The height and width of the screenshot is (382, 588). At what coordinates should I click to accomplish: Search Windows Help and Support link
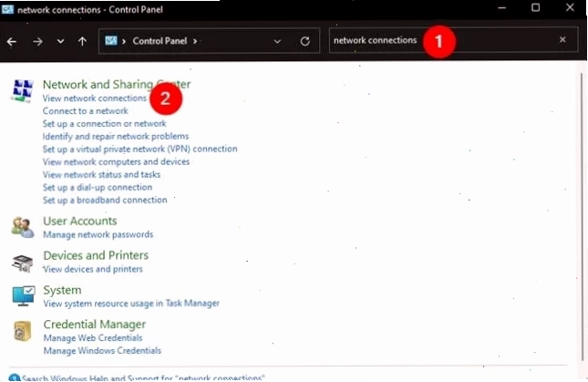pos(143,377)
